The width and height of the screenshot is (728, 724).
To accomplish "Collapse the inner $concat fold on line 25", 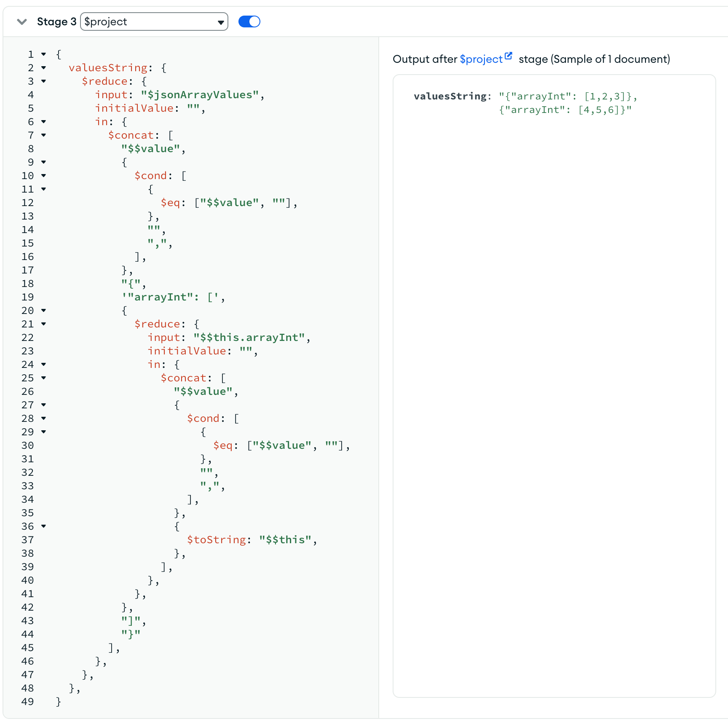I will click(43, 378).
